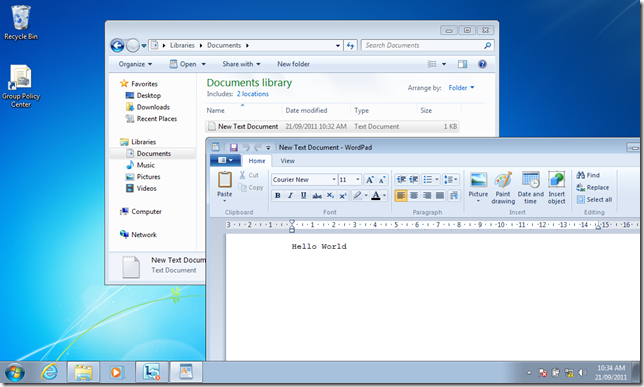Viewport: 644px width, 387px height.
Task: Expand the Arrange by Folder dropdown
Action: tap(461, 88)
